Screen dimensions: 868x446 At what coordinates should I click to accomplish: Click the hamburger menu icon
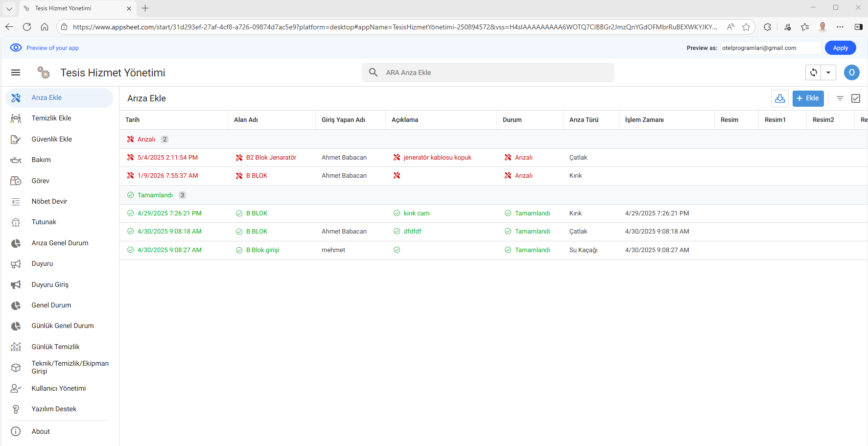16,72
